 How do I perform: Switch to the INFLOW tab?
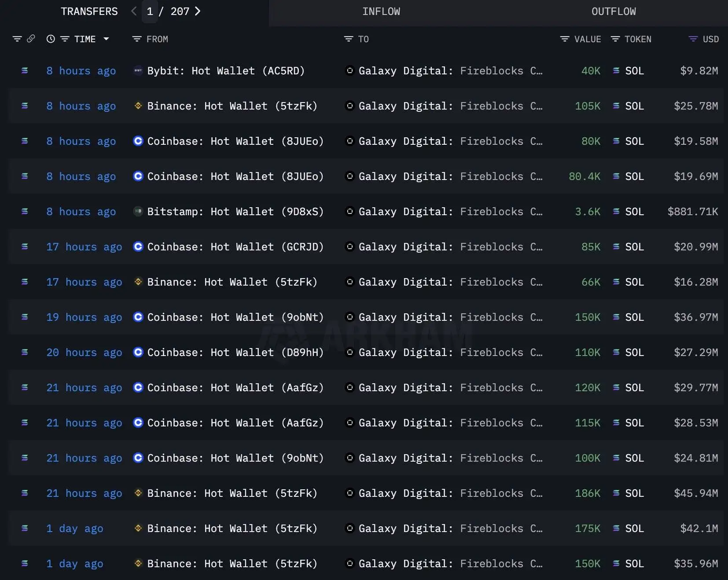(381, 12)
